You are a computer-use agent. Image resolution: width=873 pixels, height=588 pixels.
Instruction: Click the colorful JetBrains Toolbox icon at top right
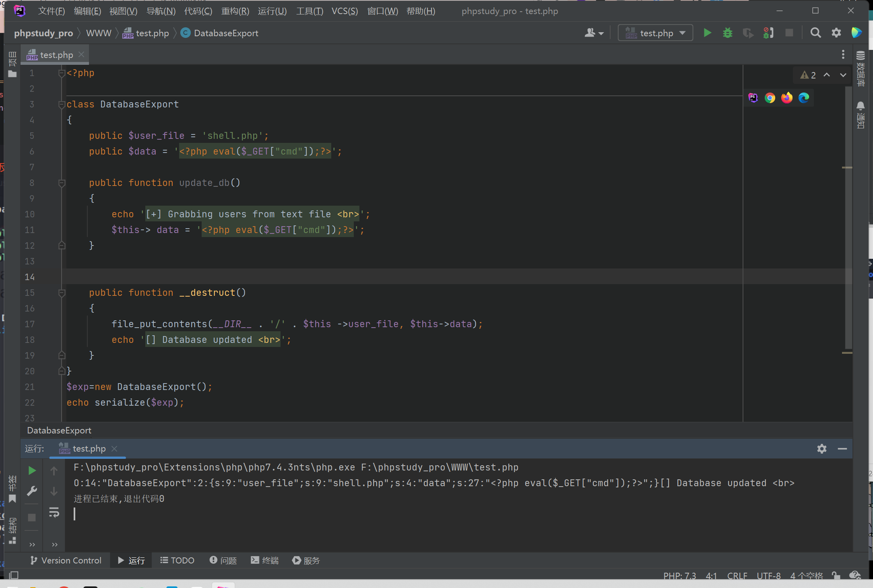click(x=856, y=33)
